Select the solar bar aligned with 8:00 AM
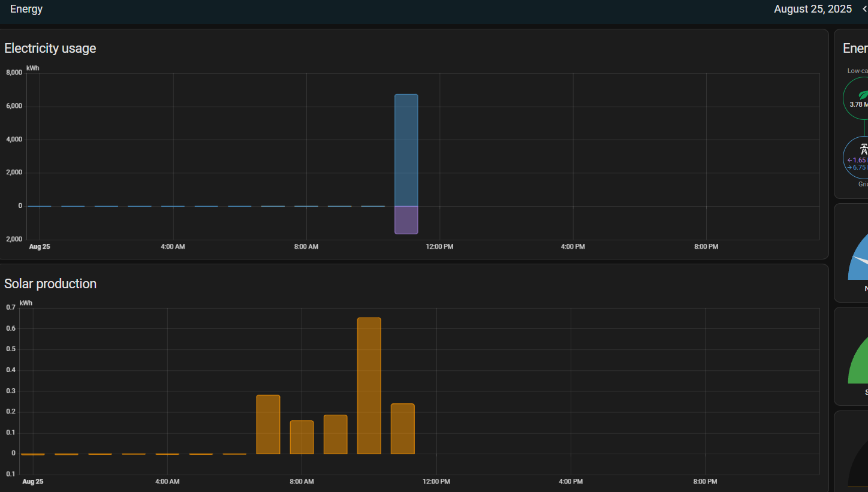This screenshot has width=868, height=492. [302, 437]
